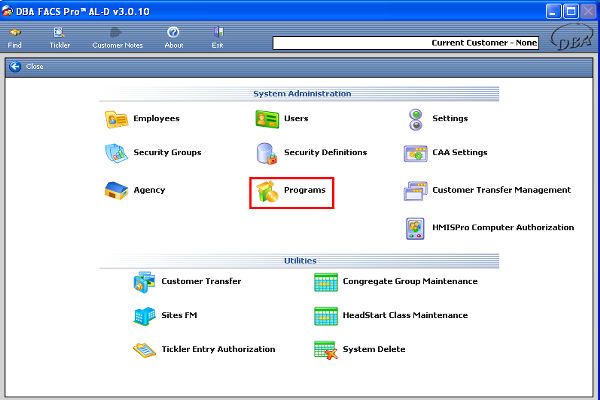Image resolution: width=600 pixels, height=400 pixels.
Task: Launch HeadStart Class Maintenance calendar icon
Action: (x=326, y=316)
